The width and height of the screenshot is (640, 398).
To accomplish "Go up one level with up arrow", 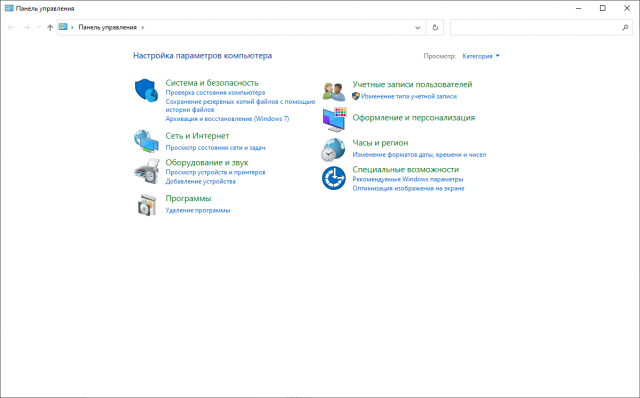I will (50, 27).
